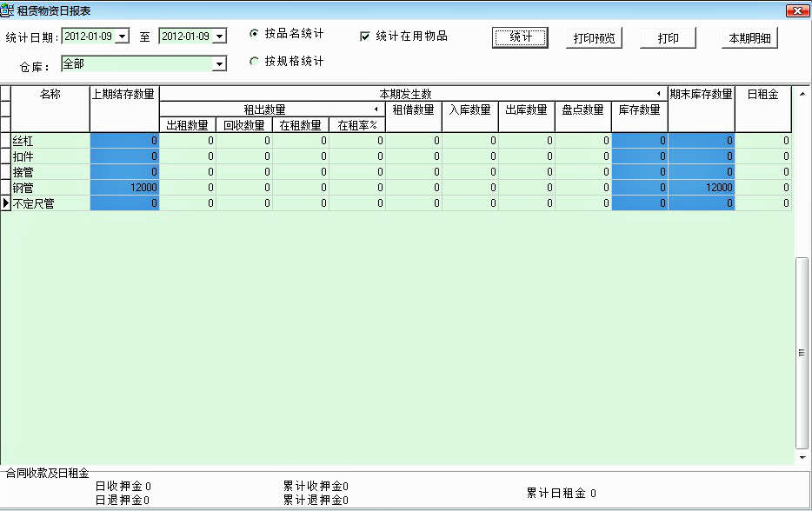Click the 丝杠 出租数量 cell
Image resolution: width=812 pixels, height=511 pixels.
tap(188, 141)
